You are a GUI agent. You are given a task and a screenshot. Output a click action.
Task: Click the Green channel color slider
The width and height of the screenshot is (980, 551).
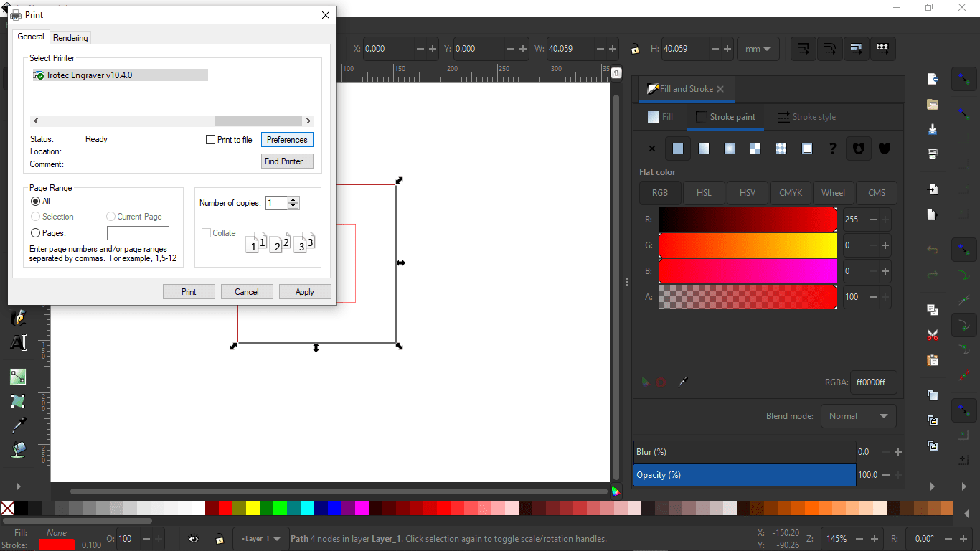point(747,245)
